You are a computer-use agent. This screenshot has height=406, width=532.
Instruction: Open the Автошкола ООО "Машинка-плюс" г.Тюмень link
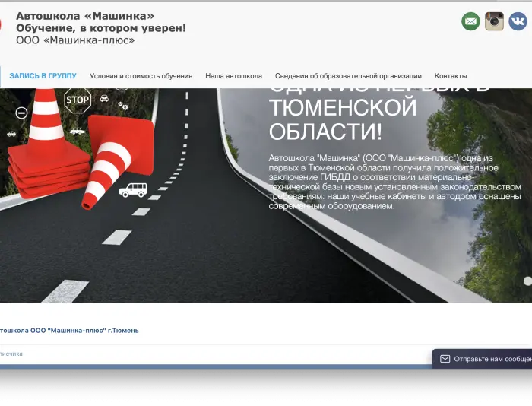69,330
